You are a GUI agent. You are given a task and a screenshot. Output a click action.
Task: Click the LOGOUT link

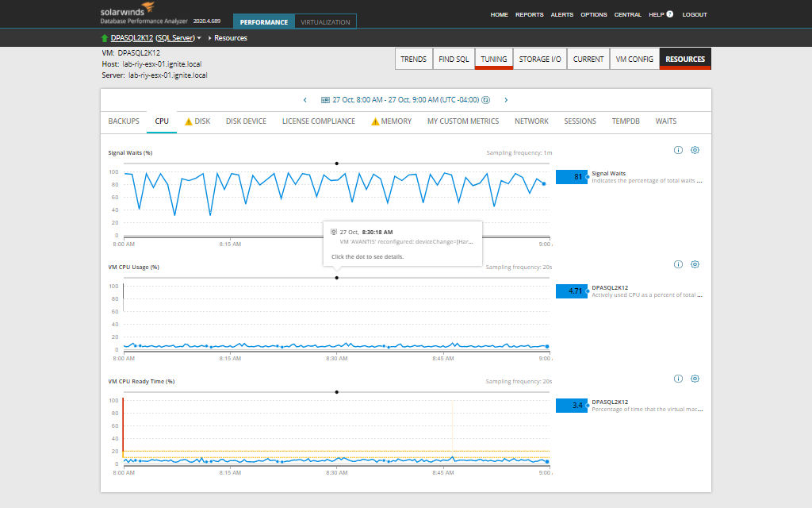pyautogui.click(x=695, y=14)
